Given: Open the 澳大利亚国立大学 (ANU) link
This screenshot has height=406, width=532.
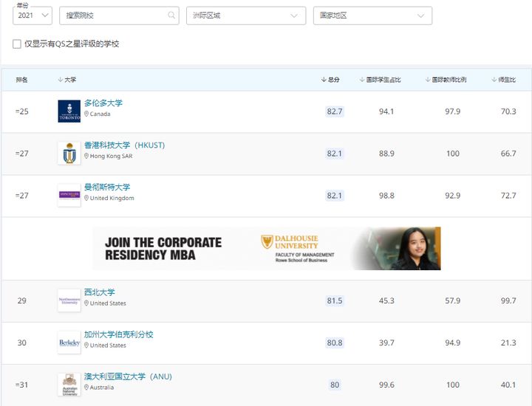Looking at the screenshot, I should coord(128,376).
